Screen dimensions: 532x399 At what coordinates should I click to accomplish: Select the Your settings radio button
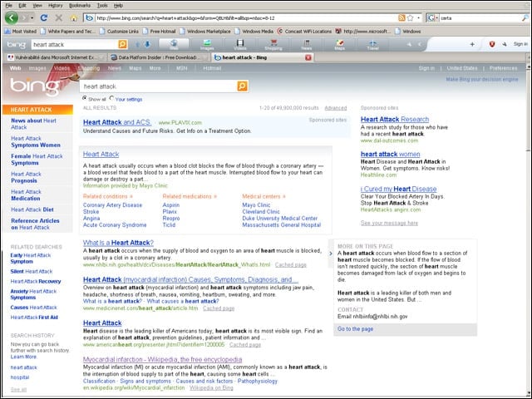(111, 98)
